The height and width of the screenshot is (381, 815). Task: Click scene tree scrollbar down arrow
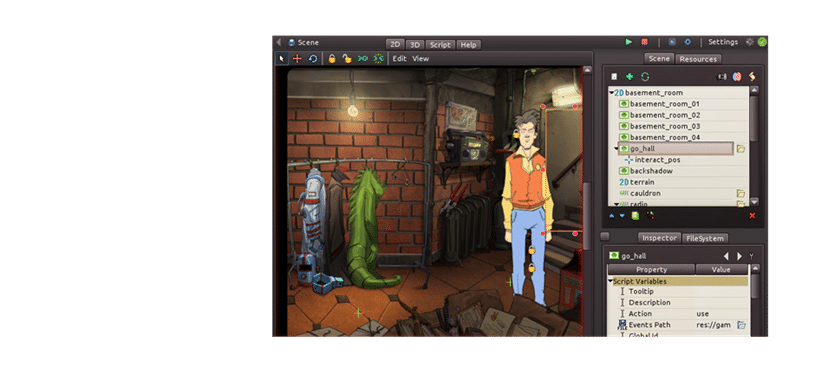click(x=755, y=201)
